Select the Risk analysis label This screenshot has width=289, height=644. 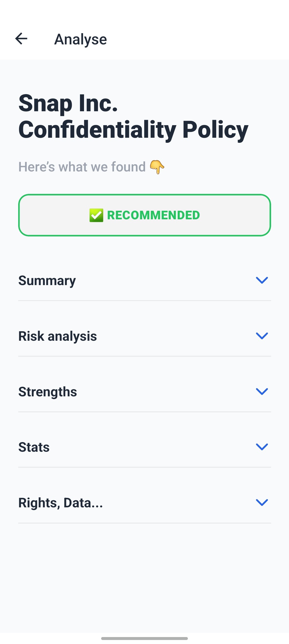(x=58, y=336)
